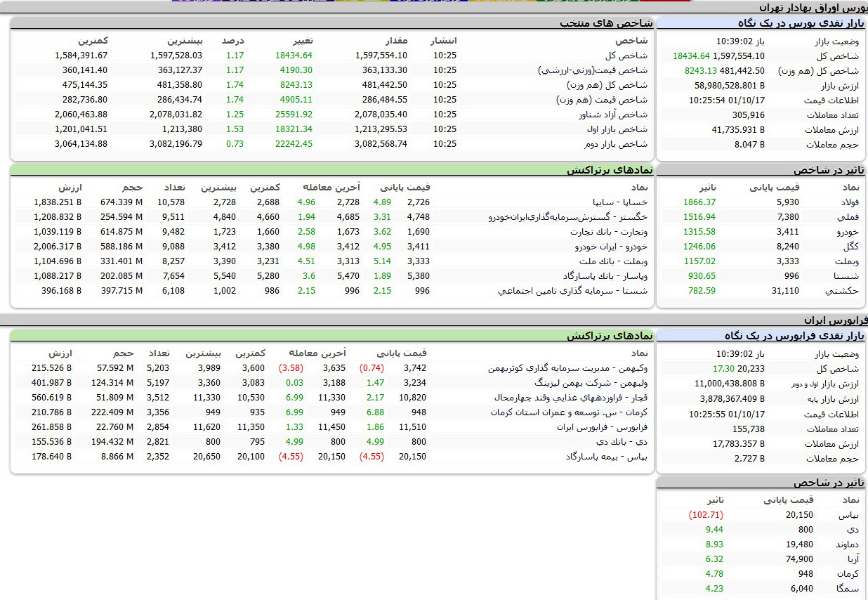Select شاخص قيمت(وزني-ارزشي) index row

click(x=334, y=70)
